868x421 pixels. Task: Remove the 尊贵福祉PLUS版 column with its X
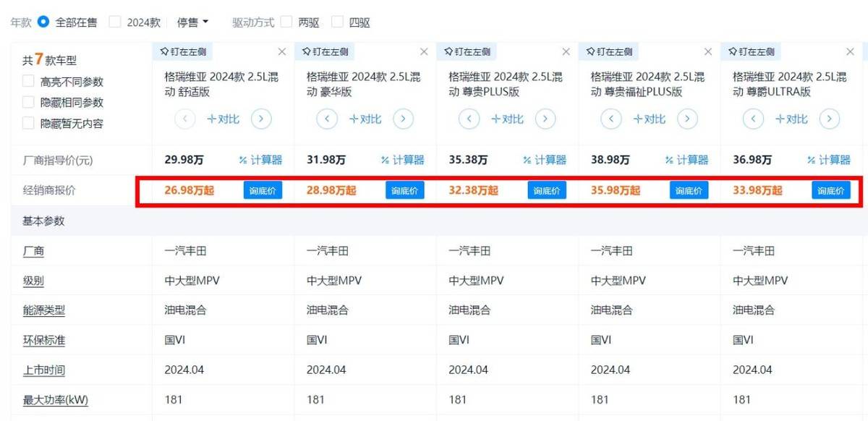708,52
